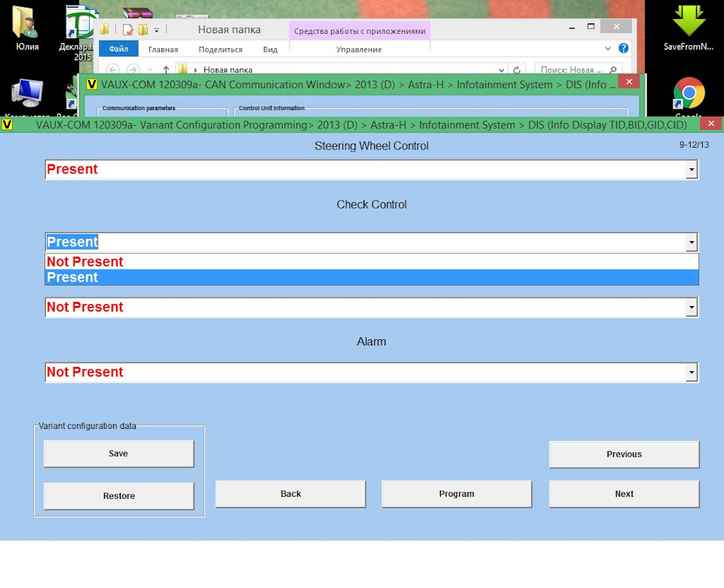Open the Файл tab in Explorer
The image size is (724, 588).
tap(118, 49)
